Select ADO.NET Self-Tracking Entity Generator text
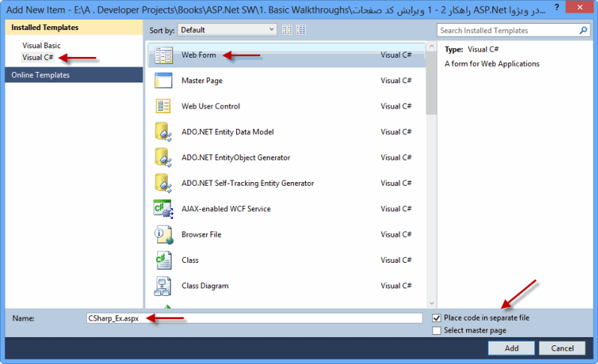The height and width of the screenshot is (364, 598). pyautogui.click(x=247, y=183)
